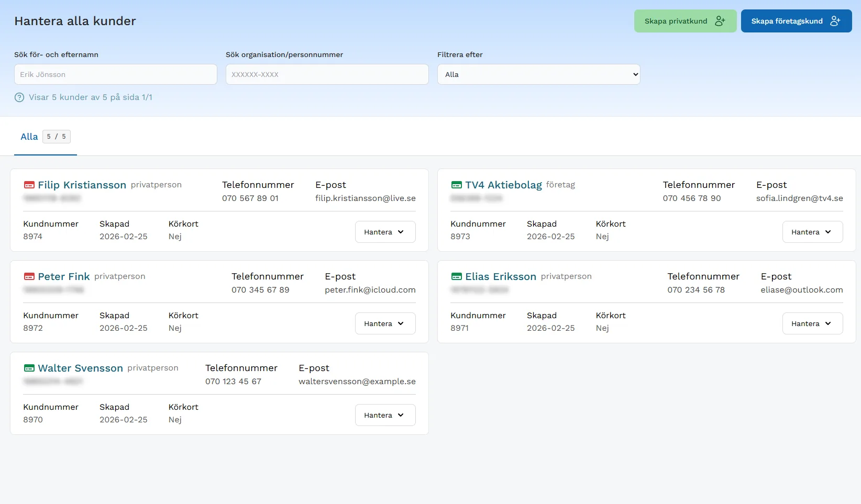Expand Hantera menu for Filip Kristiansson
Image resolution: width=861 pixels, height=504 pixels.
click(x=385, y=232)
